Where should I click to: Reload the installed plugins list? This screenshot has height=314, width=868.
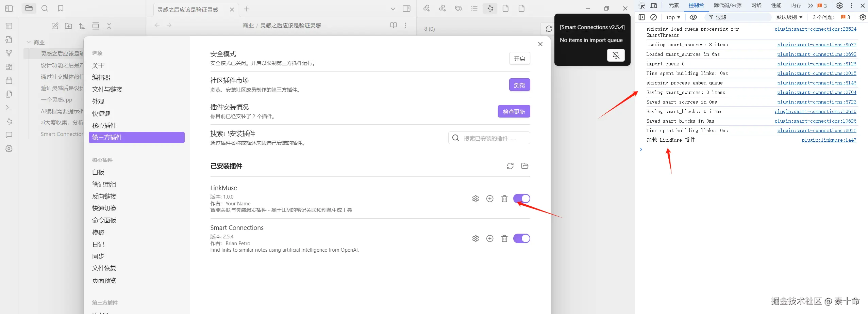pos(510,166)
